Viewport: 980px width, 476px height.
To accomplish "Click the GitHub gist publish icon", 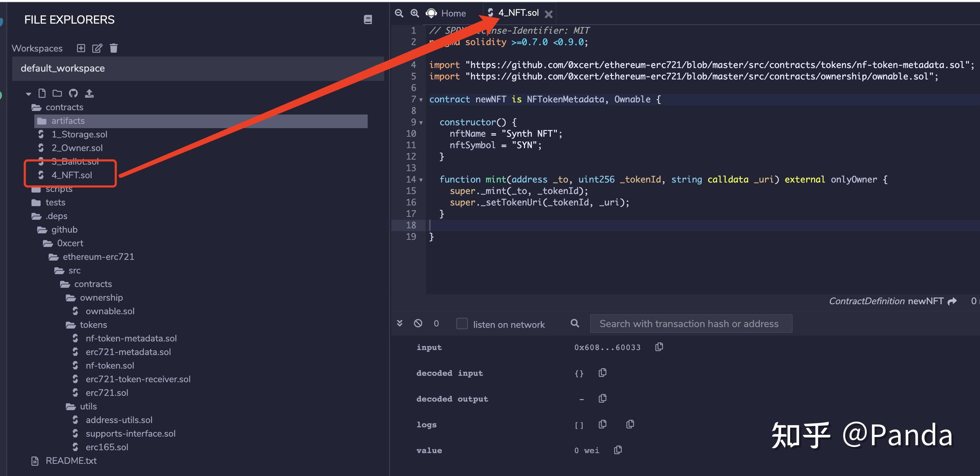I will (73, 93).
